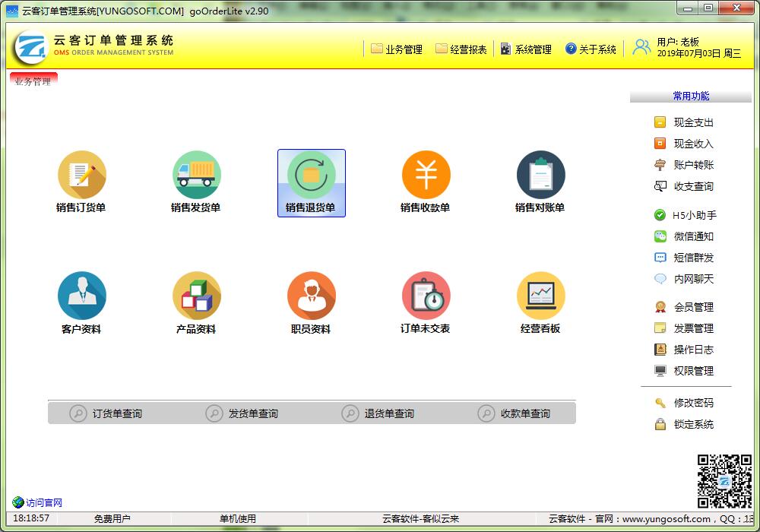This screenshot has width=760, height=532.
Task: Open 操作日志 operation log
Action: click(684, 350)
